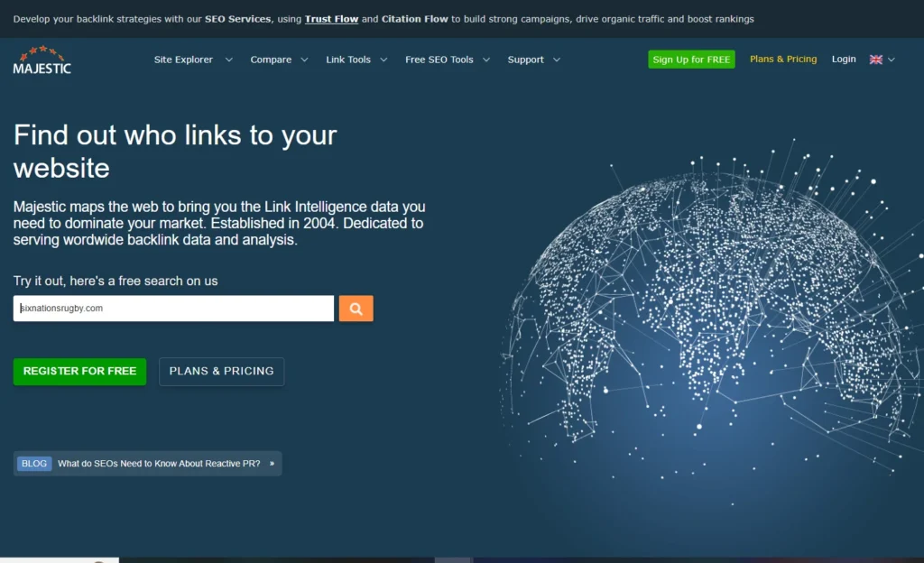The image size is (924, 563).
Task: Open the Support dropdown chevron
Action: (557, 60)
